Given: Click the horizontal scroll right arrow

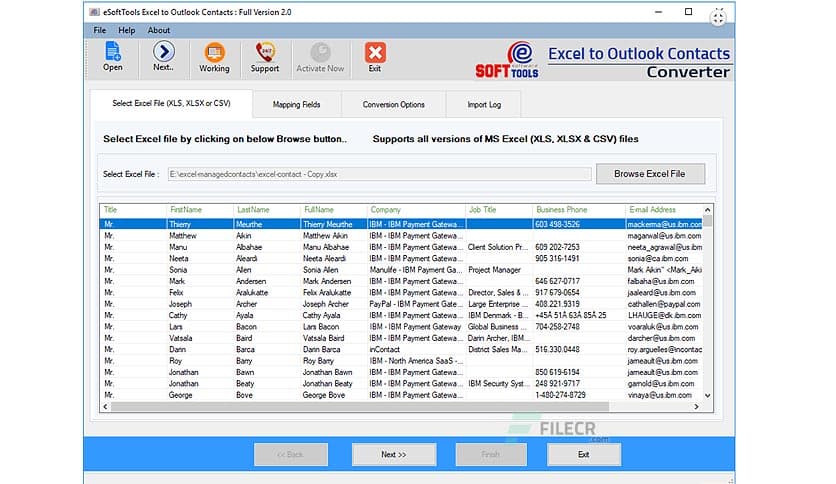Looking at the screenshot, I should point(696,407).
